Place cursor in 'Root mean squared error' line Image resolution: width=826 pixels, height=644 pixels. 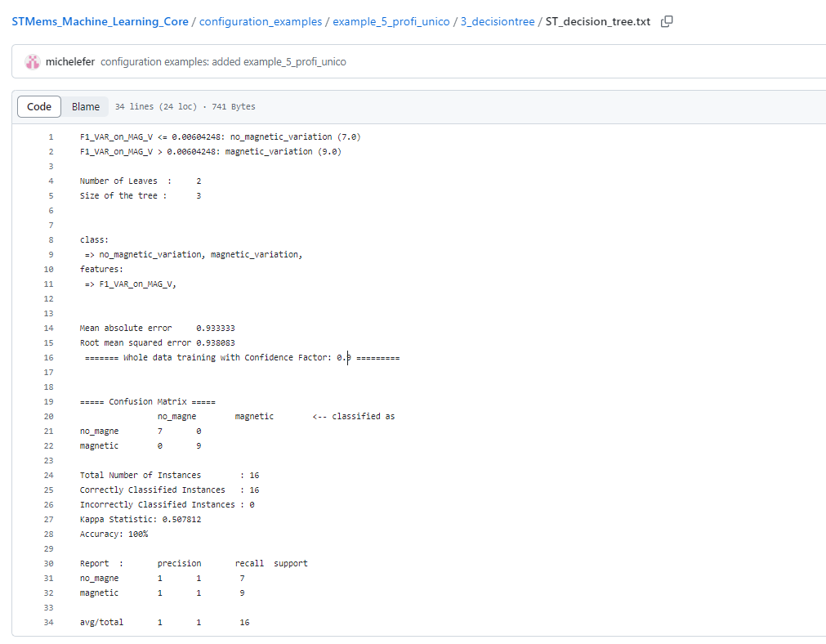point(157,343)
